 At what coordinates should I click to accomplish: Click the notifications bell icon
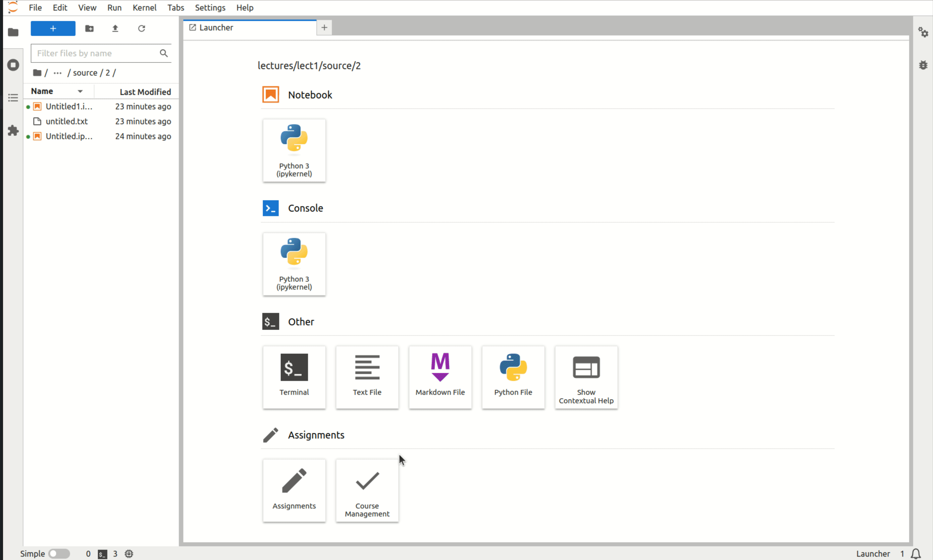point(916,554)
